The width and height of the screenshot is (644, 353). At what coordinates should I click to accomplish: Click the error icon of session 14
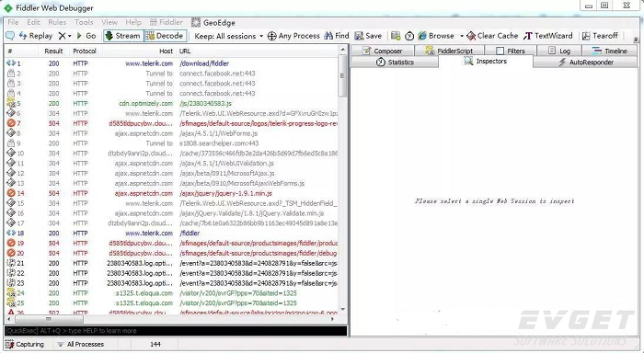coord(11,193)
